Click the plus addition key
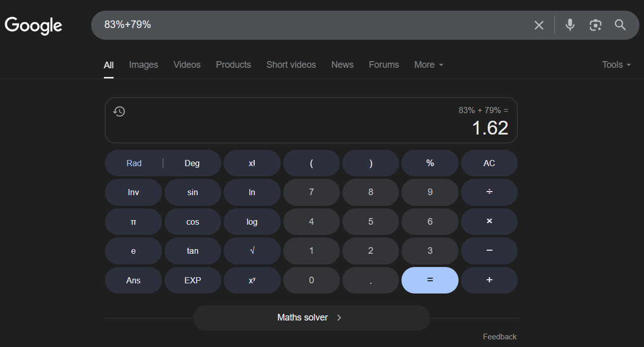The height and width of the screenshot is (347, 644). 489,280
